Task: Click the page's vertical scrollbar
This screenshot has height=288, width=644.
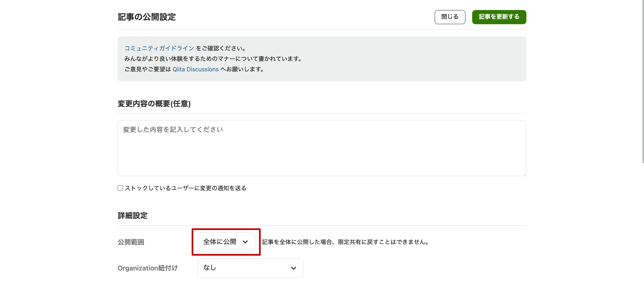Action: (x=643, y=82)
